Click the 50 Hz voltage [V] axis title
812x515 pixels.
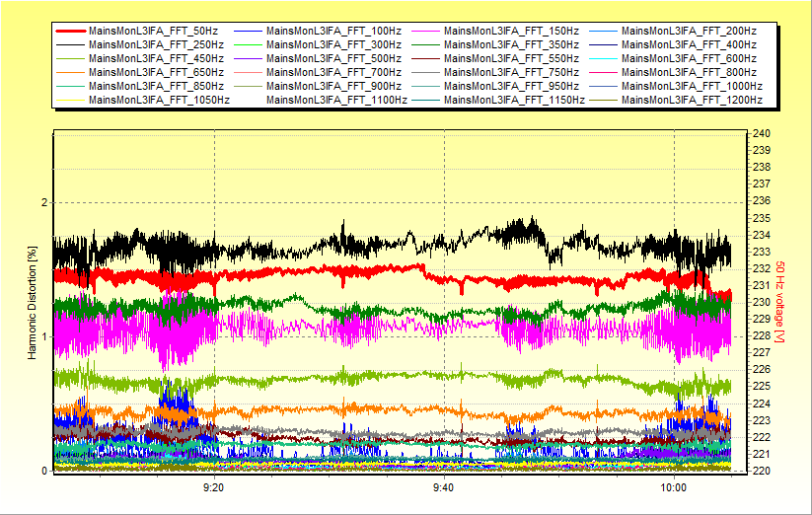coord(778,302)
